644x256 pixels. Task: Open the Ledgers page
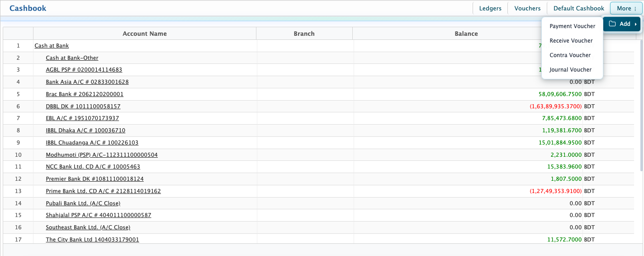pyautogui.click(x=490, y=8)
